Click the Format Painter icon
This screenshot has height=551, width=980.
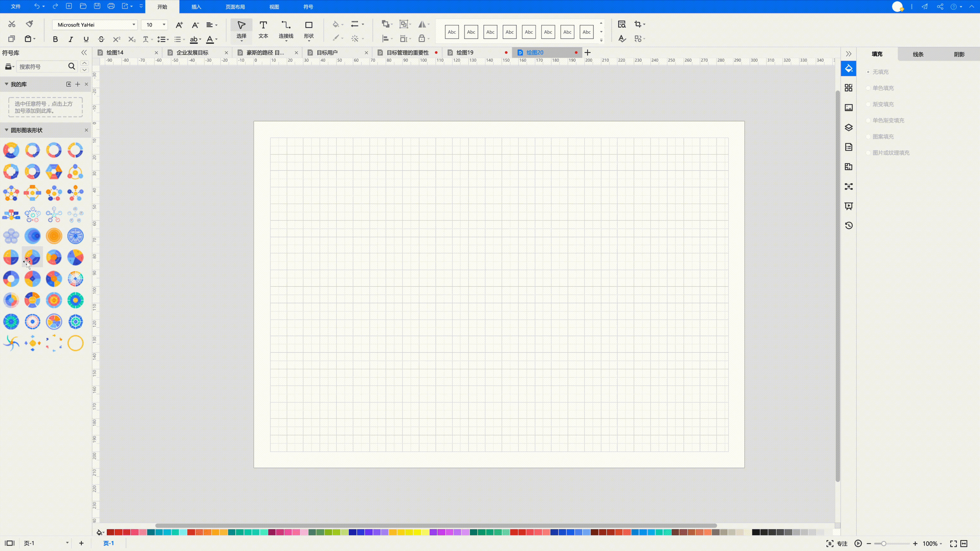[x=29, y=24]
